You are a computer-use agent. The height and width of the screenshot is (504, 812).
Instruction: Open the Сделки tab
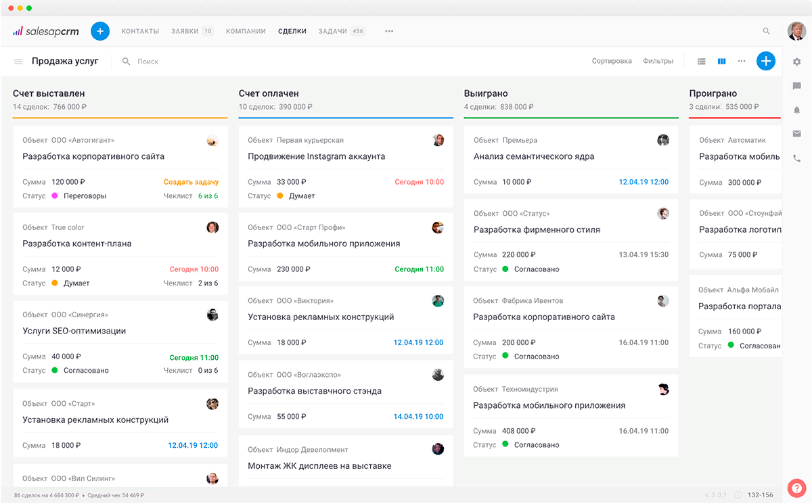coord(292,31)
